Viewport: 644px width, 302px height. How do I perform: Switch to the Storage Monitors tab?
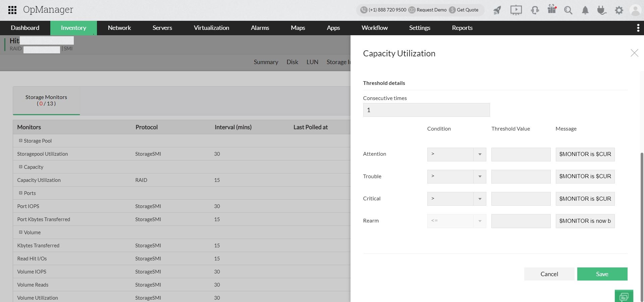click(46, 100)
